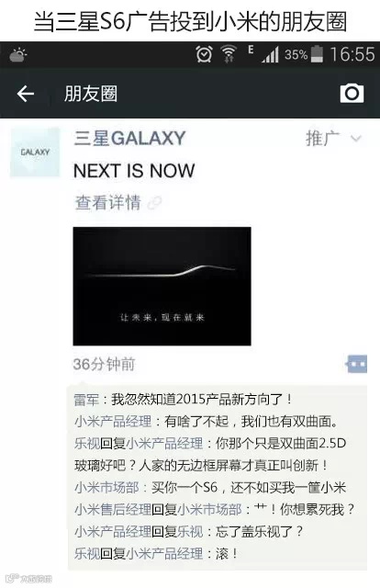
Task: Tap the NEXT IS NOW post text
Action: point(134,171)
